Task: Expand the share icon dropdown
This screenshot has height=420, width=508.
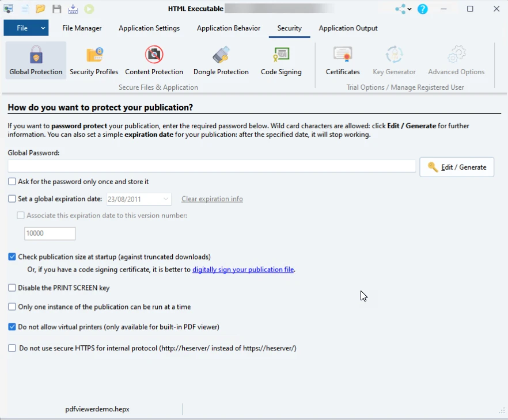Action: [x=410, y=9]
